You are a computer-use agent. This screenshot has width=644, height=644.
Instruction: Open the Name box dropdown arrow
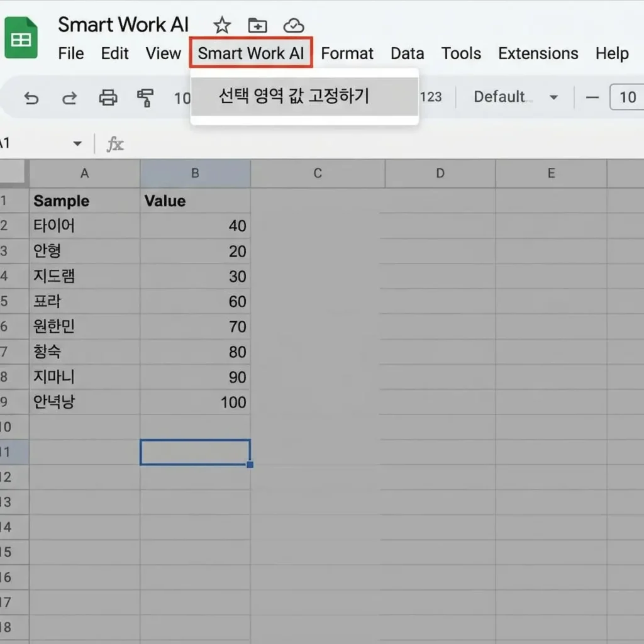[x=77, y=143]
